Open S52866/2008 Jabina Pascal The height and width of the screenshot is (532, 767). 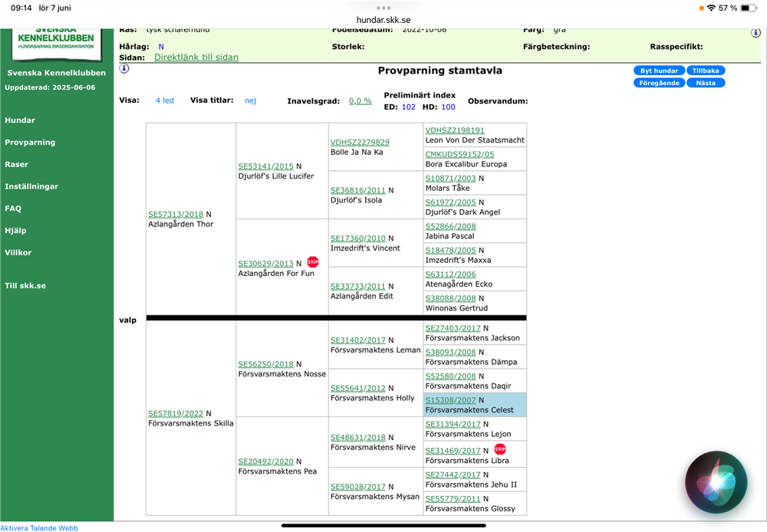pyautogui.click(x=450, y=226)
